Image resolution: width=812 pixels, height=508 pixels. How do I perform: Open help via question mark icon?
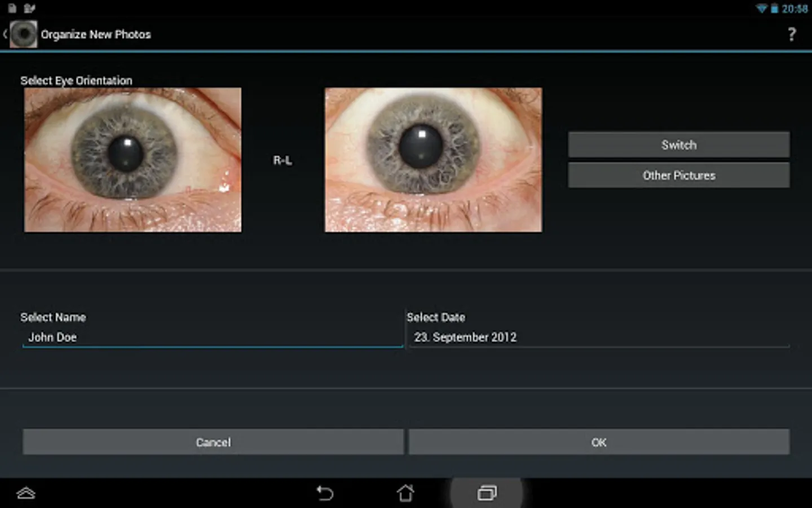[x=792, y=34]
